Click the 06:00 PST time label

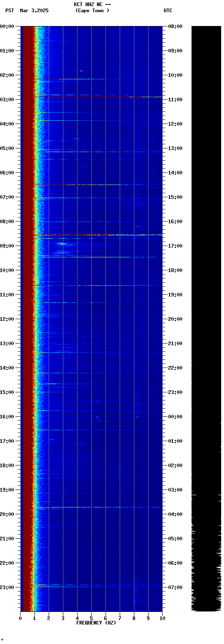[x=7, y=173]
